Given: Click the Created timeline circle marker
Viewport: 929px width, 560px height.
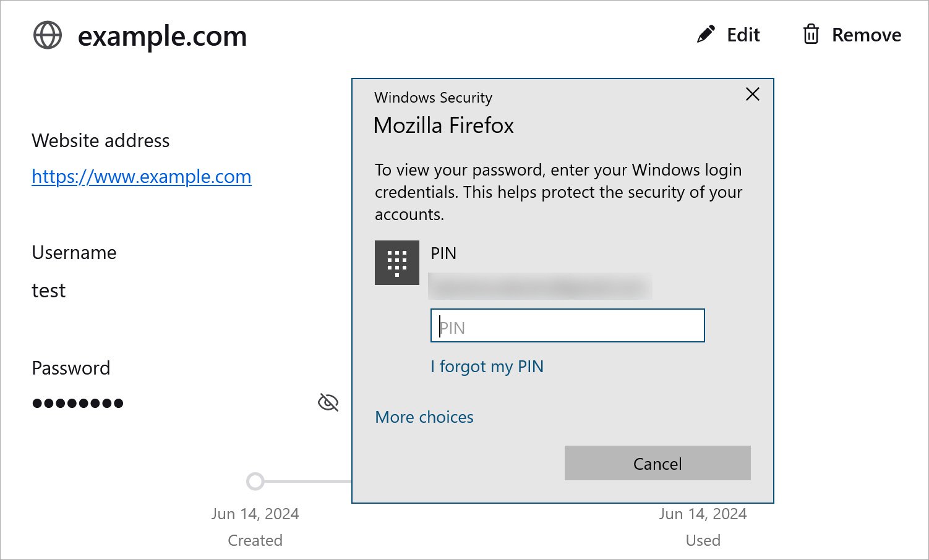Looking at the screenshot, I should pos(255,481).
